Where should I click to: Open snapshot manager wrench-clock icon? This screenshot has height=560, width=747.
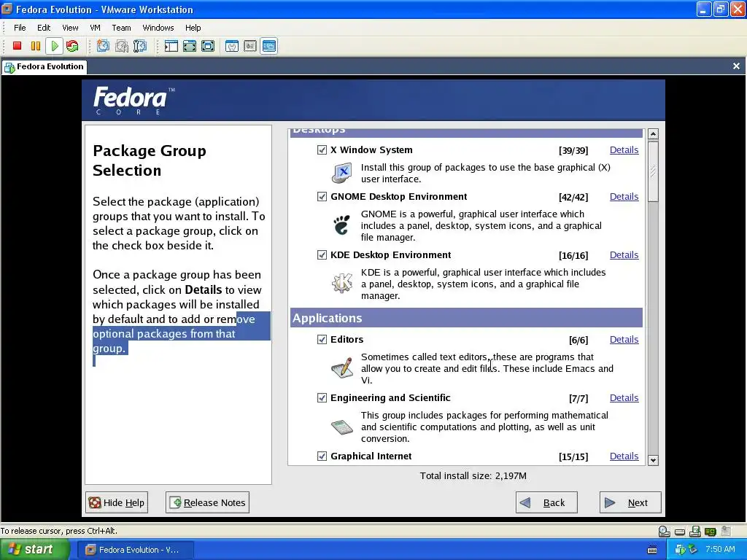[140, 46]
